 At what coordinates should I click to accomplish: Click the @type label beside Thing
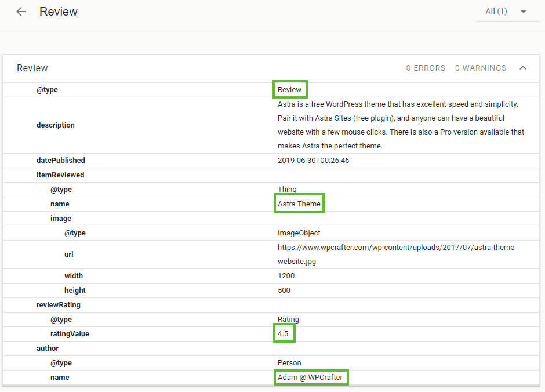(61, 190)
